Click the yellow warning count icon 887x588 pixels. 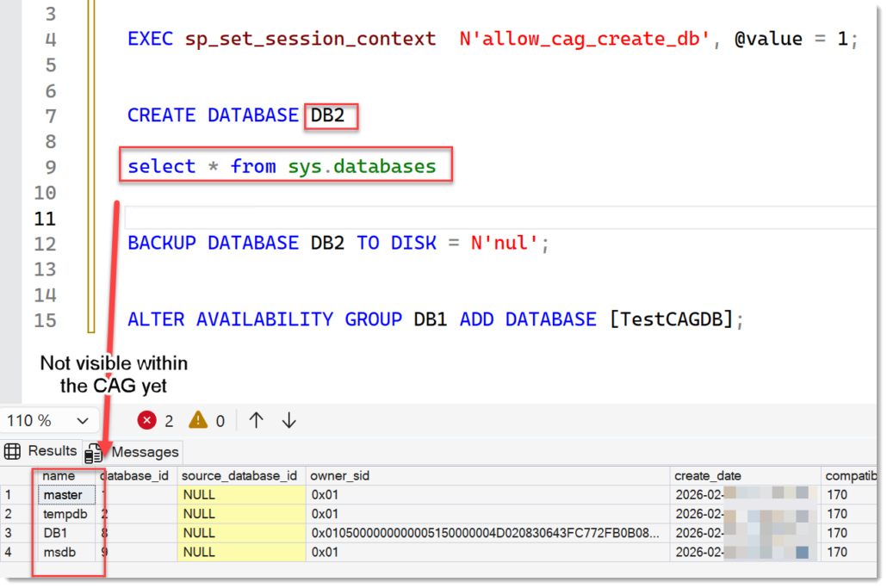coord(198,420)
